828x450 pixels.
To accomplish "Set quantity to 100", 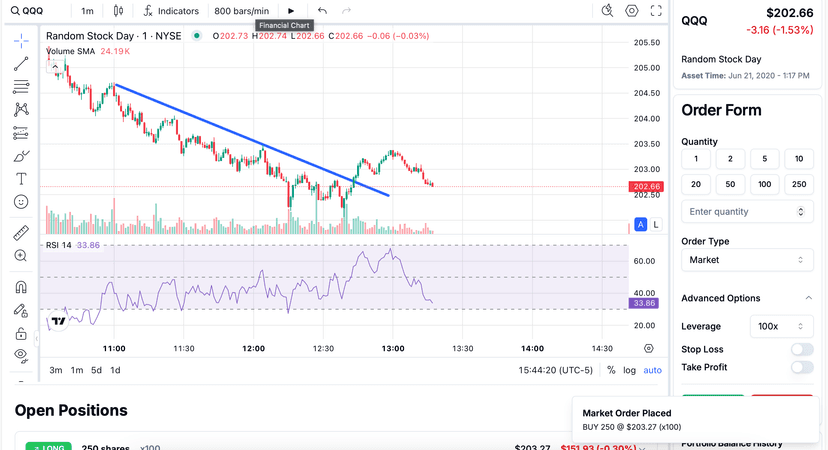I will pyautogui.click(x=765, y=184).
